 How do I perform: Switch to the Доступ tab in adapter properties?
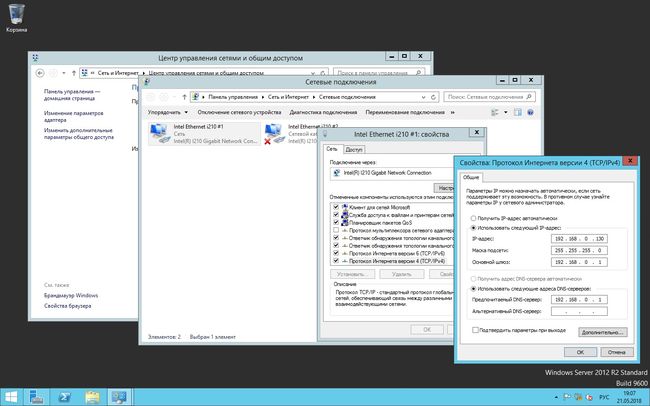point(354,150)
